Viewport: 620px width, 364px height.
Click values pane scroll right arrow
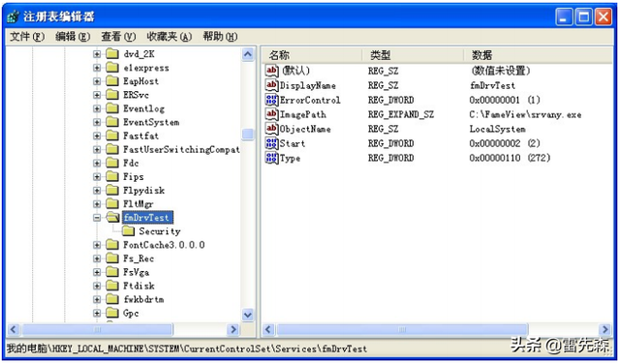(x=605, y=329)
